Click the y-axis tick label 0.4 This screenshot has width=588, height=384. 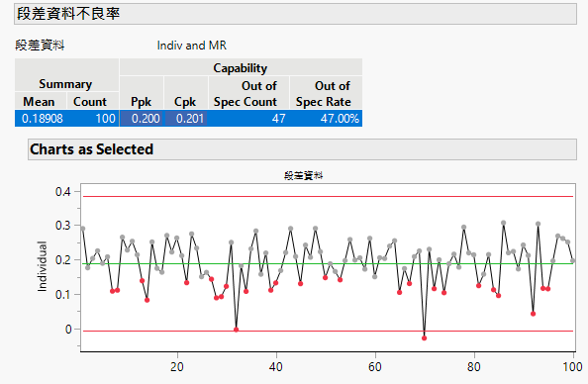(x=63, y=192)
